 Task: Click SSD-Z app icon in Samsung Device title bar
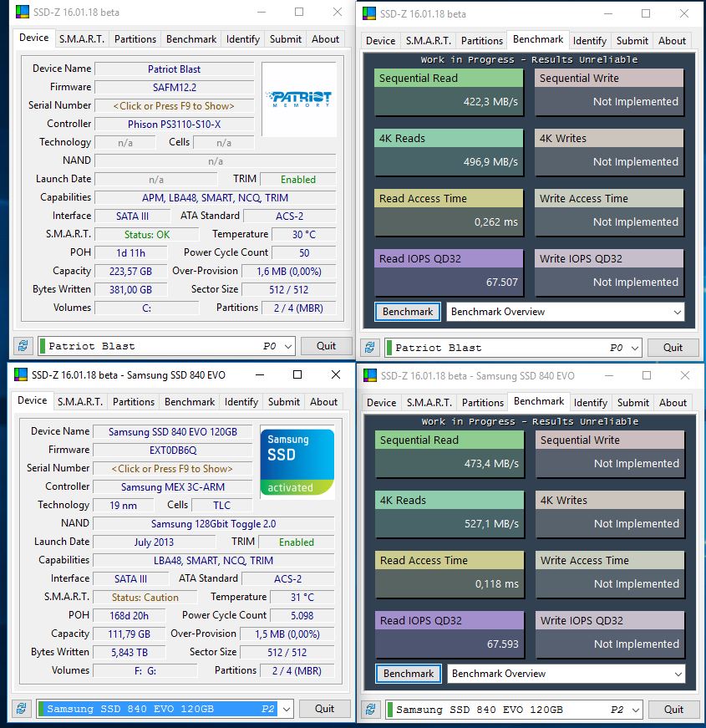[20, 374]
